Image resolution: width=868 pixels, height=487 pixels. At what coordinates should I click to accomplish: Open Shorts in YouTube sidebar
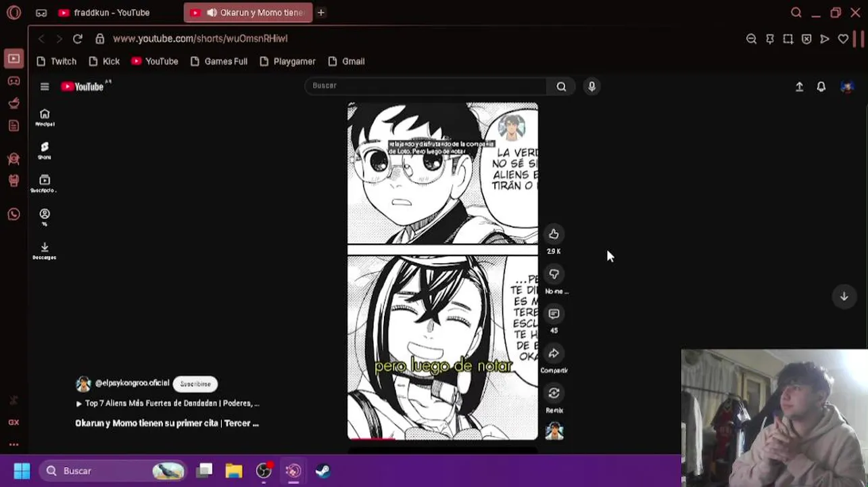[45, 151]
